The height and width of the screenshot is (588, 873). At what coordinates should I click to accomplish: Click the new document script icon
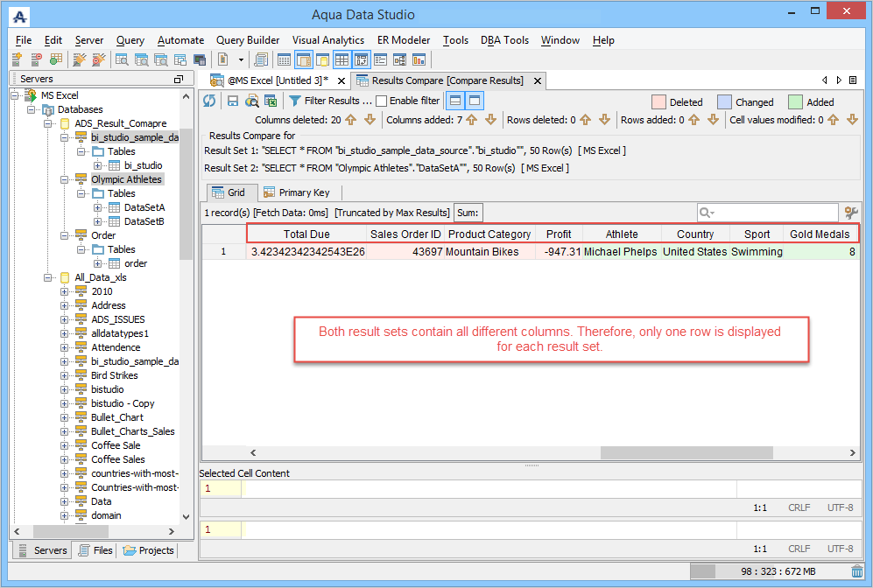[223, 59]
